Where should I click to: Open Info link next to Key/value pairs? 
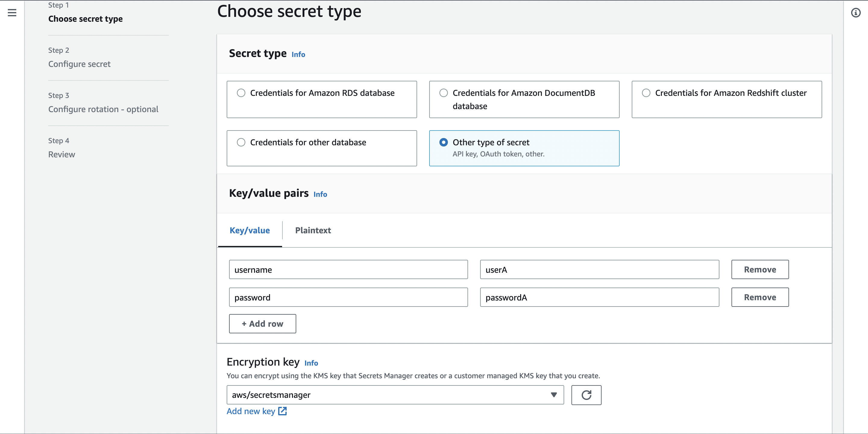click(x=320, y=194)
